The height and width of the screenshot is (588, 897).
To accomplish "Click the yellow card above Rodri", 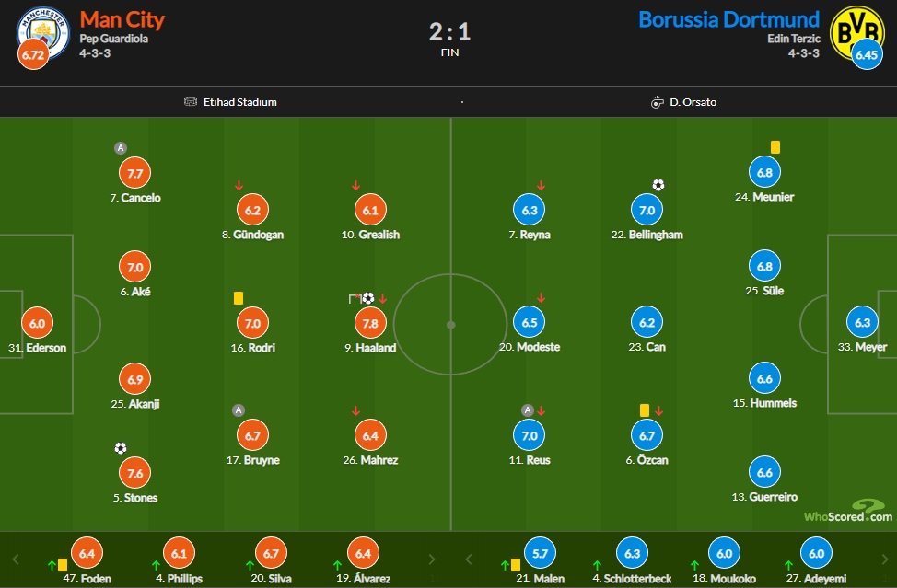I will click(x=239, y=298).
